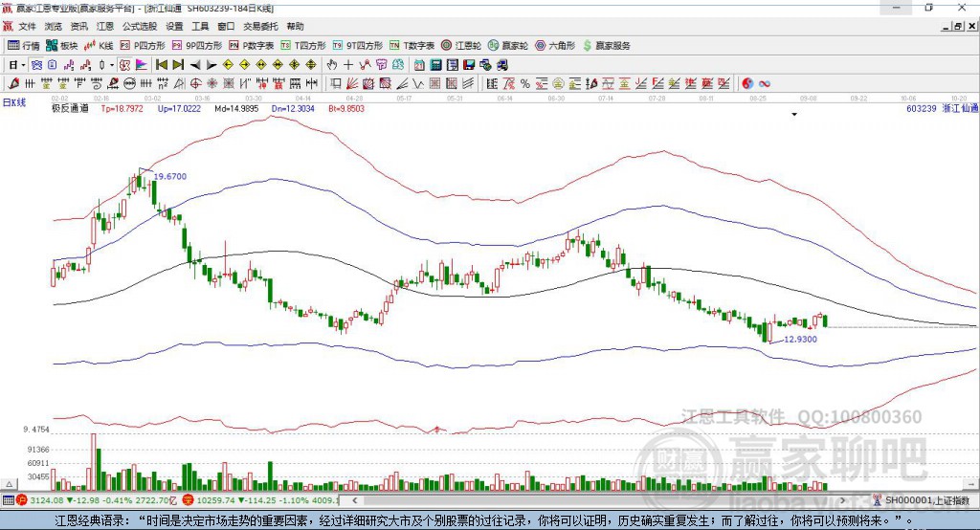Open the 日 period dropdown
Viewport: 980px width, 530px height.
coord(17,65)
